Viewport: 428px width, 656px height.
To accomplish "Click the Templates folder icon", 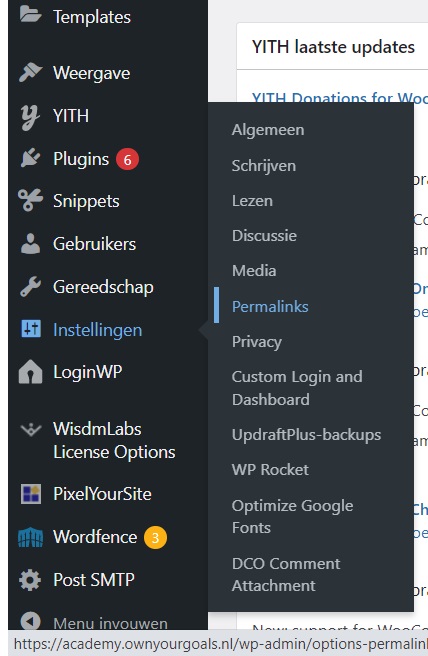I will tap(30, 15).
